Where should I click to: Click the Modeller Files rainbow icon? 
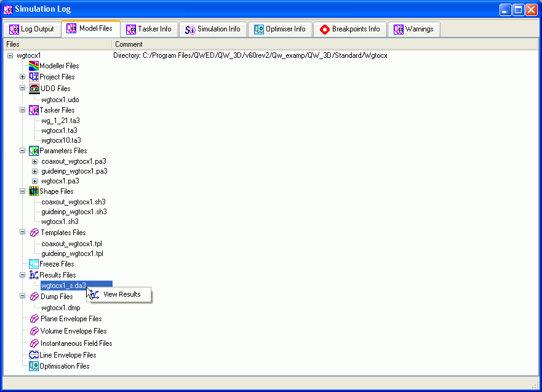pyautogui.click(x=34, y=66)
